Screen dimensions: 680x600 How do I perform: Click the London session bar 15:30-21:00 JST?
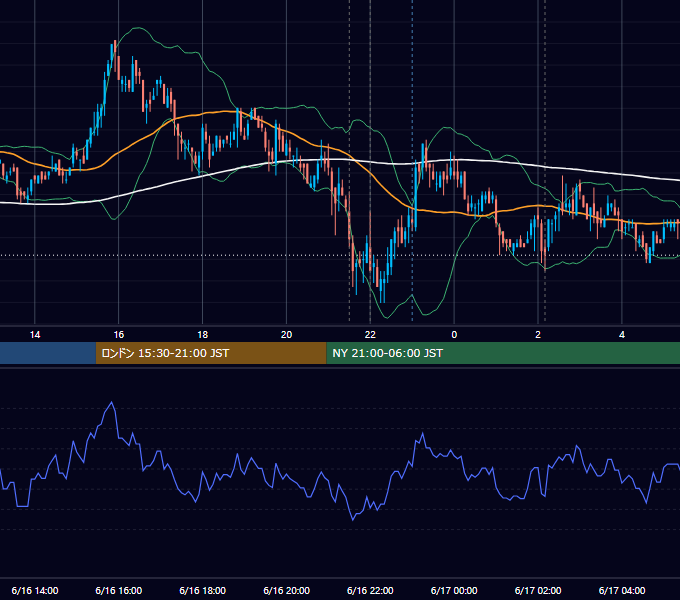pyautogui.click(x=211, y=353)
